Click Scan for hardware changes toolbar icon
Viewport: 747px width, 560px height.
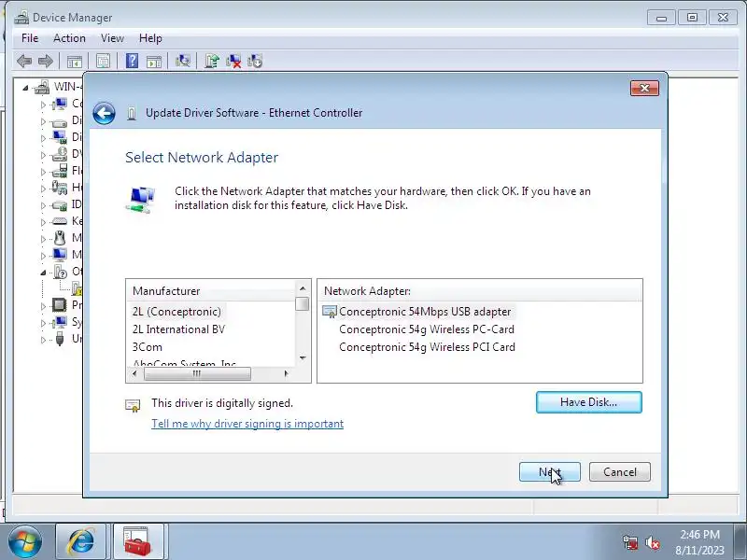pyautogui.click(x=182, y=61)
